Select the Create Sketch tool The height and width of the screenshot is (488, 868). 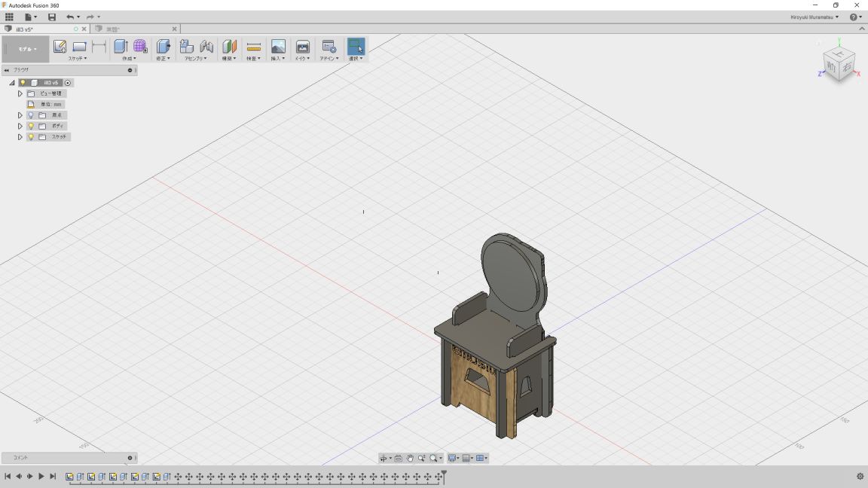[x=60, y=47]
